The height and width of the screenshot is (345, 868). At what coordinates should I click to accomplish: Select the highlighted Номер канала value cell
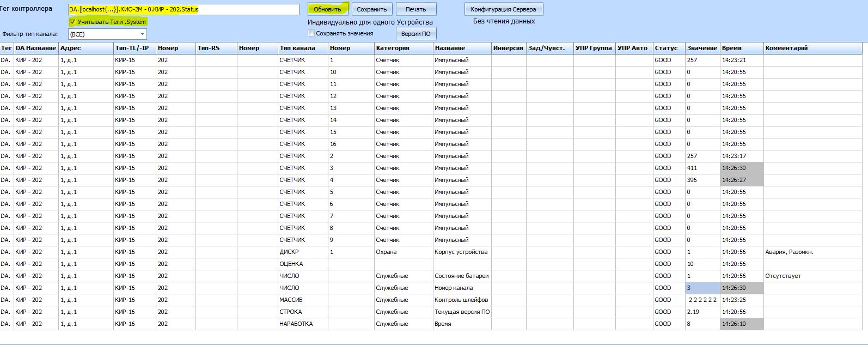point(702,288)
